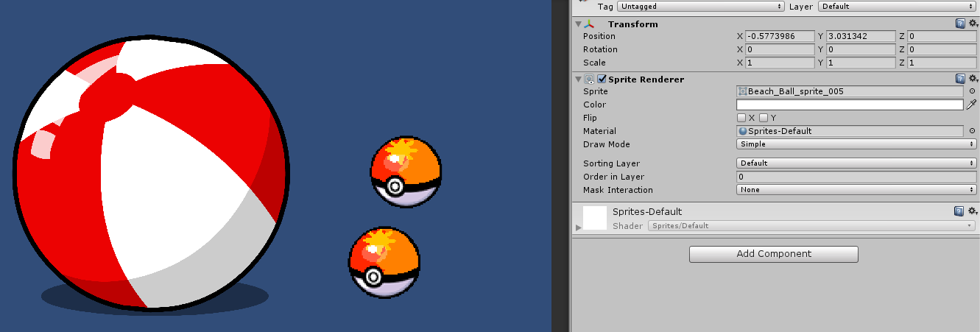Click the Scale Z input field
The image size is (980, 332).
(x=942, y=63)
